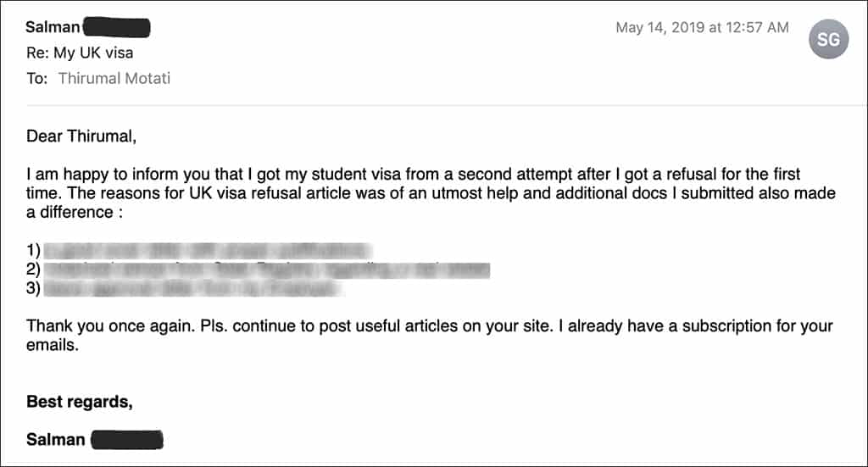Click the Dear Thirumal greeting line

point(81,136)
